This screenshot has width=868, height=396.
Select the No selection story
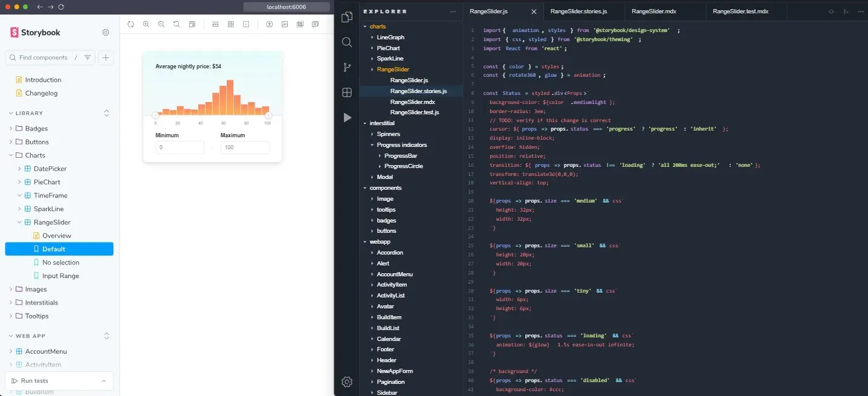pos(59,262)
